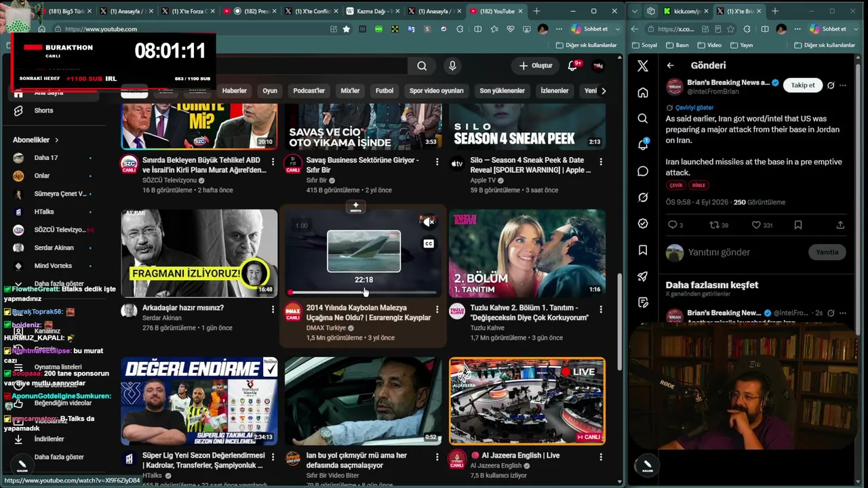Toggle captions on video preview
868x488 pixels.
(429, 243)
